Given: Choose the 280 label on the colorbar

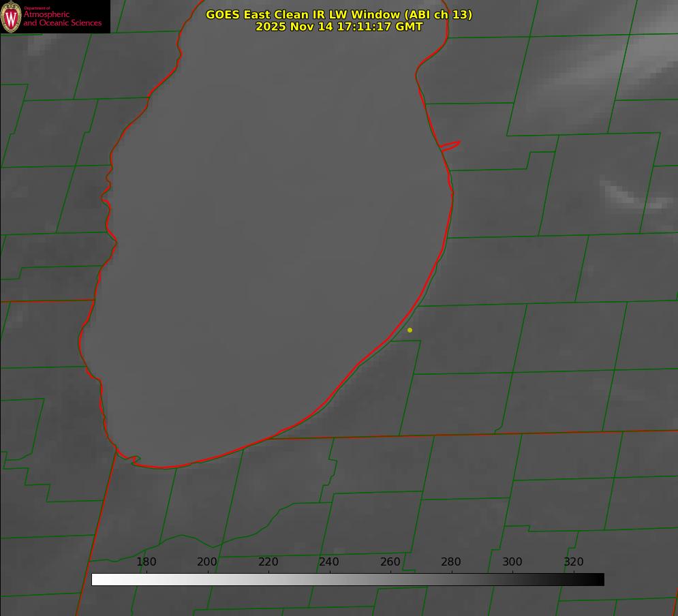Looking at the screenshot, I should [451, 562].
